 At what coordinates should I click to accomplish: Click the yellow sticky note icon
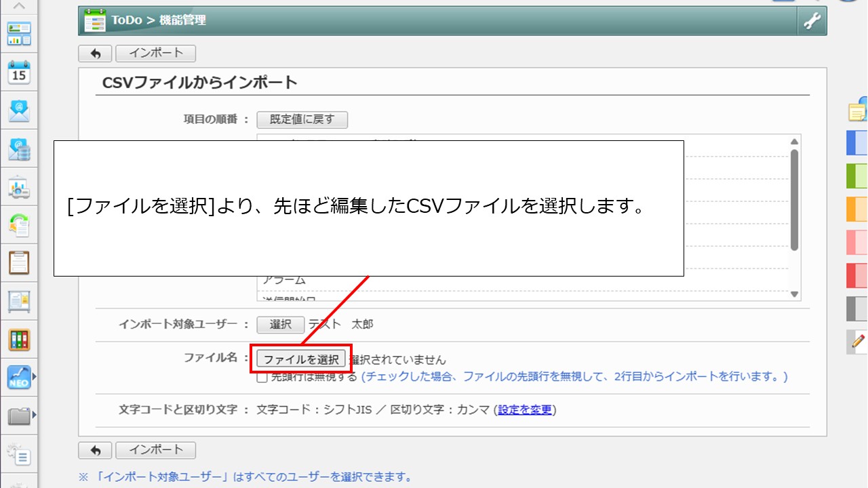[858, 111]
